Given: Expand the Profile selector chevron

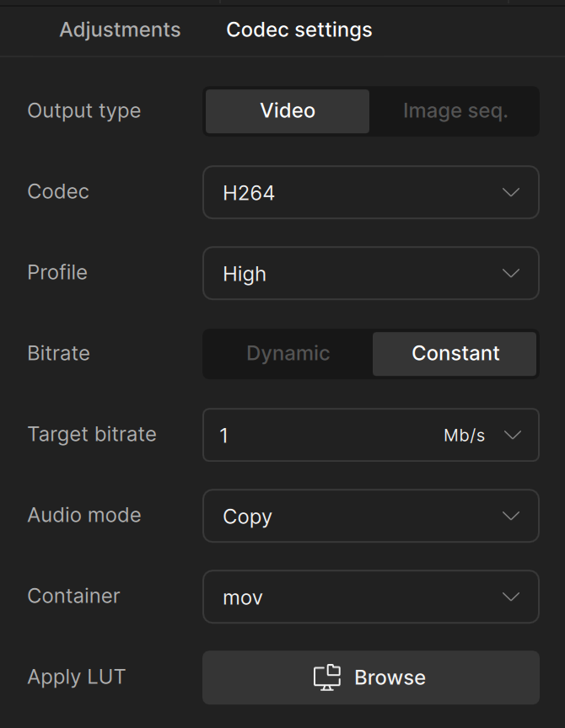Looking at the screenshot, I should coord(511,273).
